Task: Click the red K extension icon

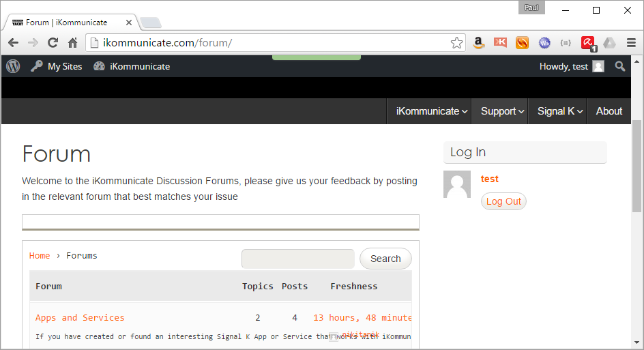Action: 500,42
